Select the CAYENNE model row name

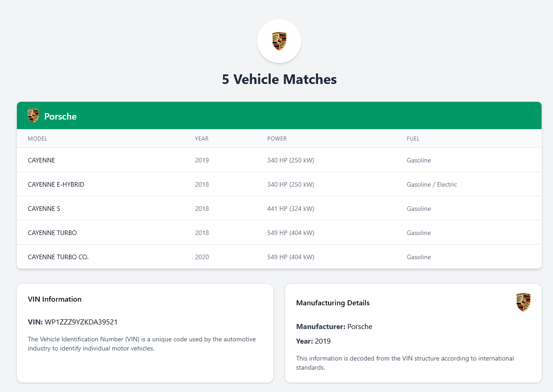tap(42, 160)
